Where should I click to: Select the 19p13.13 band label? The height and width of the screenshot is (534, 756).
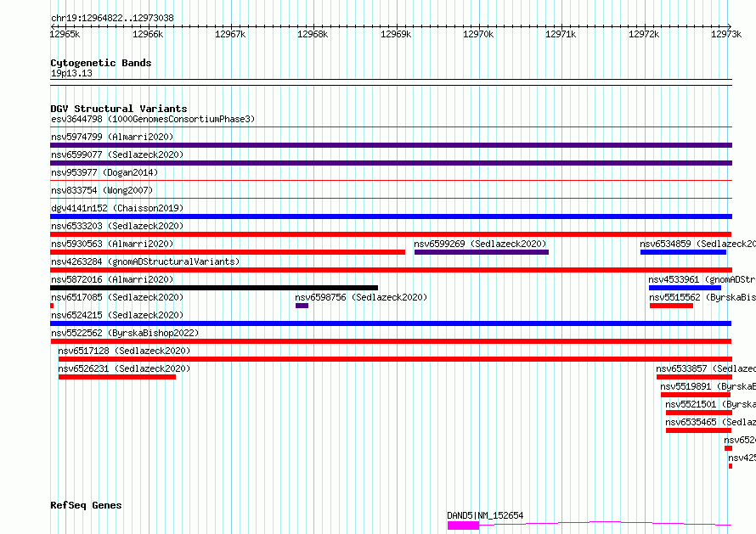pyautogui.click(x=71, y=73)
